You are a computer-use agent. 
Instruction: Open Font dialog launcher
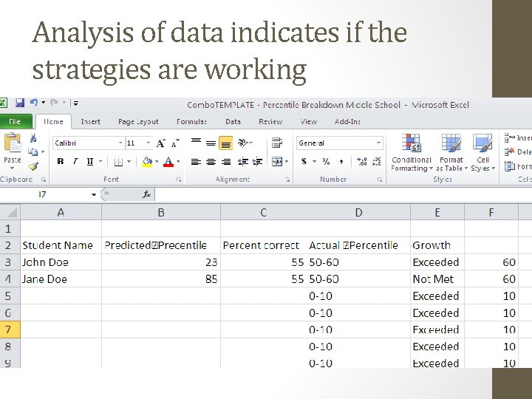pyautogui.click(x=179, y=180)
